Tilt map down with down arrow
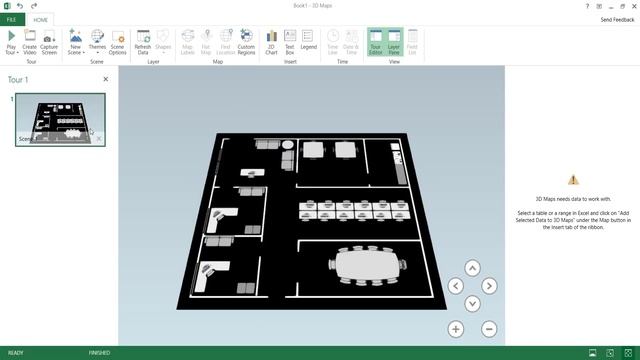The height and width of the screenshot is (360, 640). pos(472,304)
